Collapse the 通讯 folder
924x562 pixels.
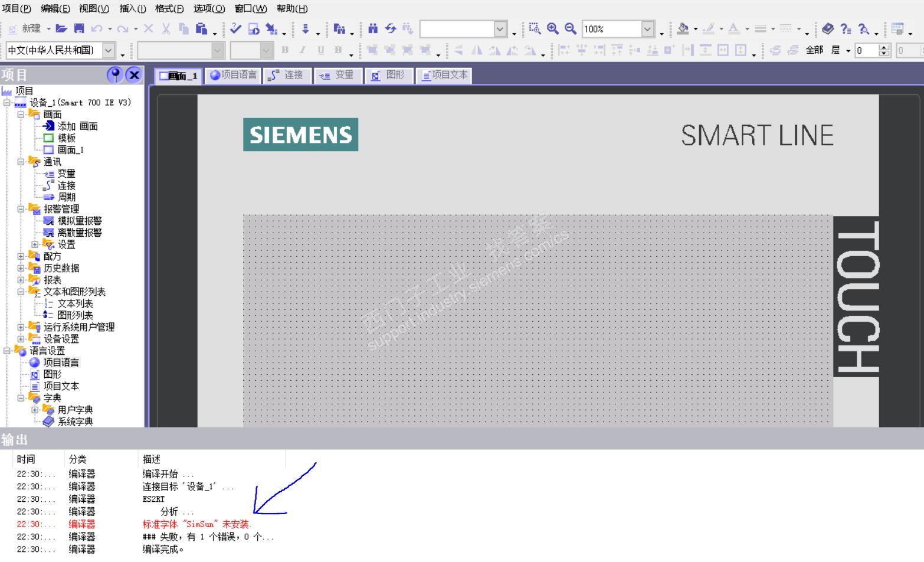coord(21,162)
